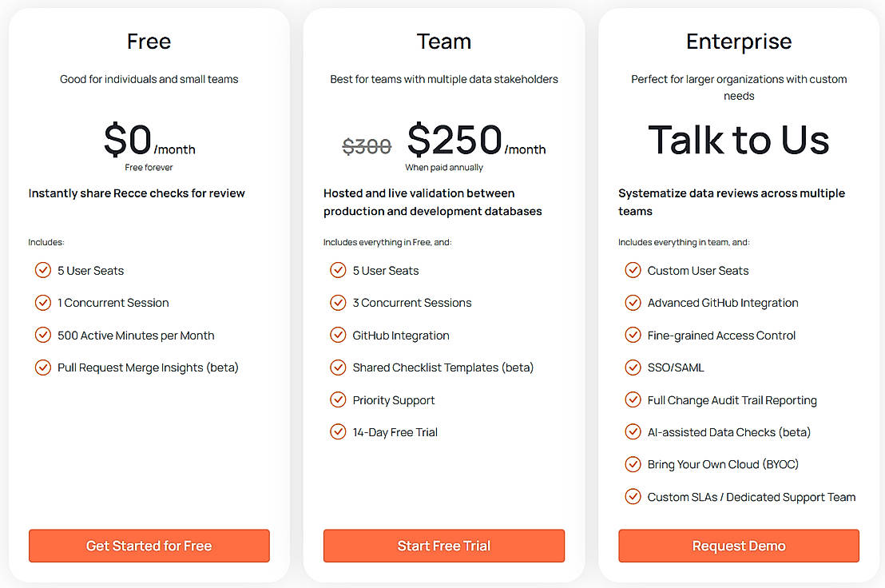Click the checkmark icon next to 1 Concurrent Session
This screenshot has width=885, height=588.
43,303
